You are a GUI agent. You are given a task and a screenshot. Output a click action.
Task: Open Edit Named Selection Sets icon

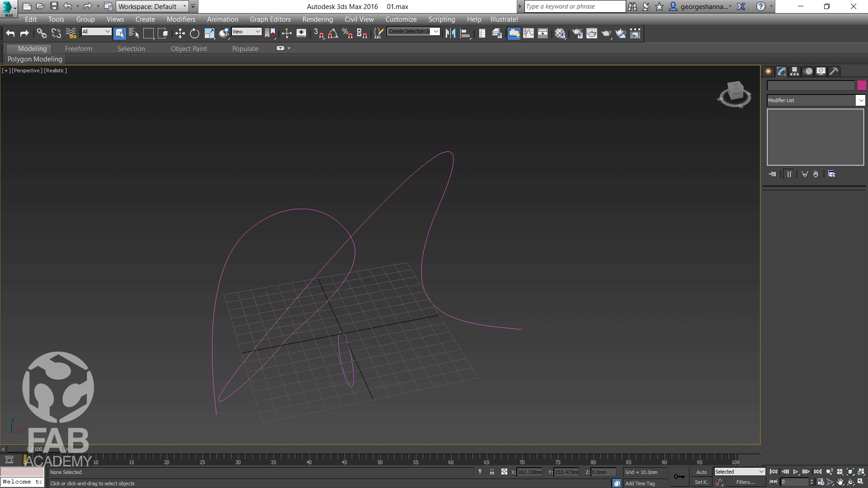(378, 33)
